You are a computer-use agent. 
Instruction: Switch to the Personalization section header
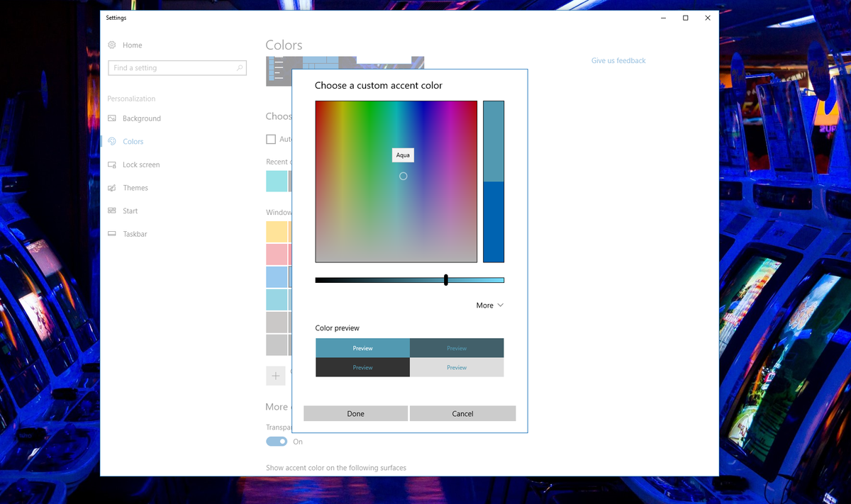(131, 98)
